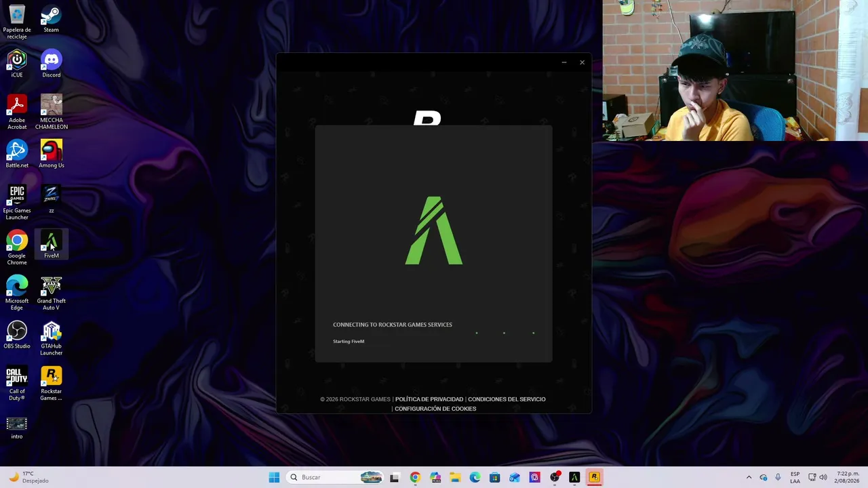The image size is (868, 488).
Task: Open Microsoft 365 Copilot from taskbar
Action: tap(435, 477)
